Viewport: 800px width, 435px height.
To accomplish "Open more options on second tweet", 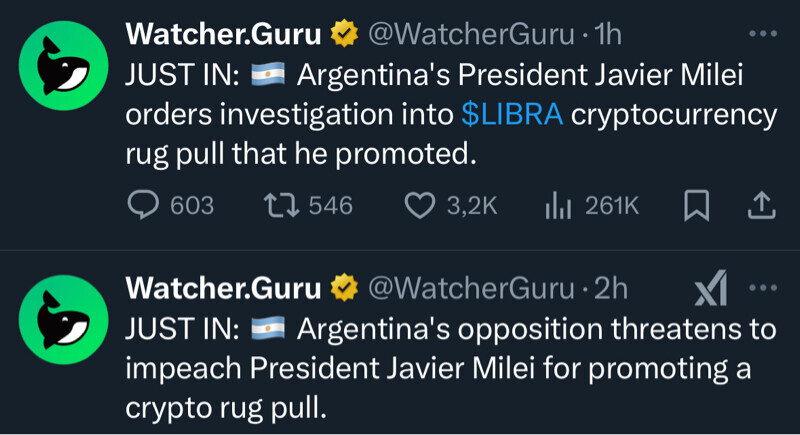I will (x=762, y=288).
